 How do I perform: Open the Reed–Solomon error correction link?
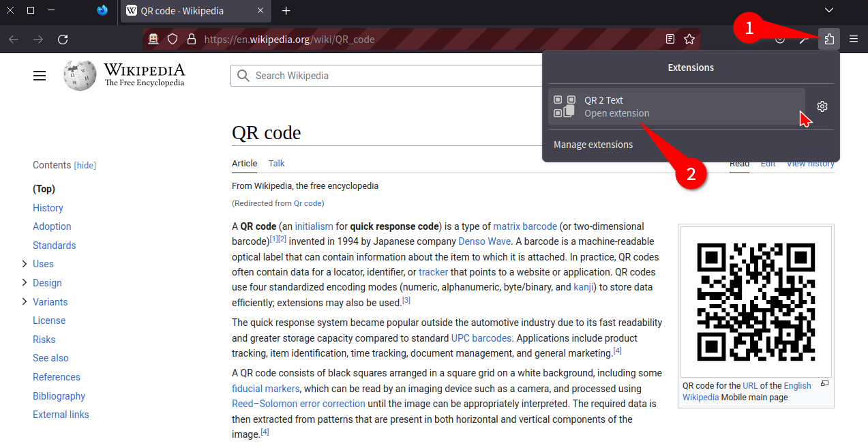coord(299,404)
